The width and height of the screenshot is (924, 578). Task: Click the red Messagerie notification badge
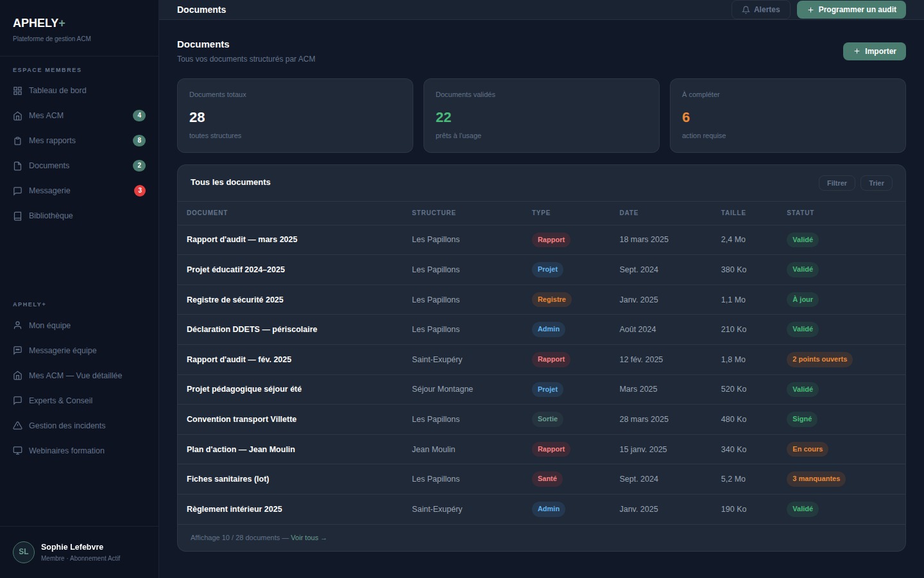(x=139, y=191)
